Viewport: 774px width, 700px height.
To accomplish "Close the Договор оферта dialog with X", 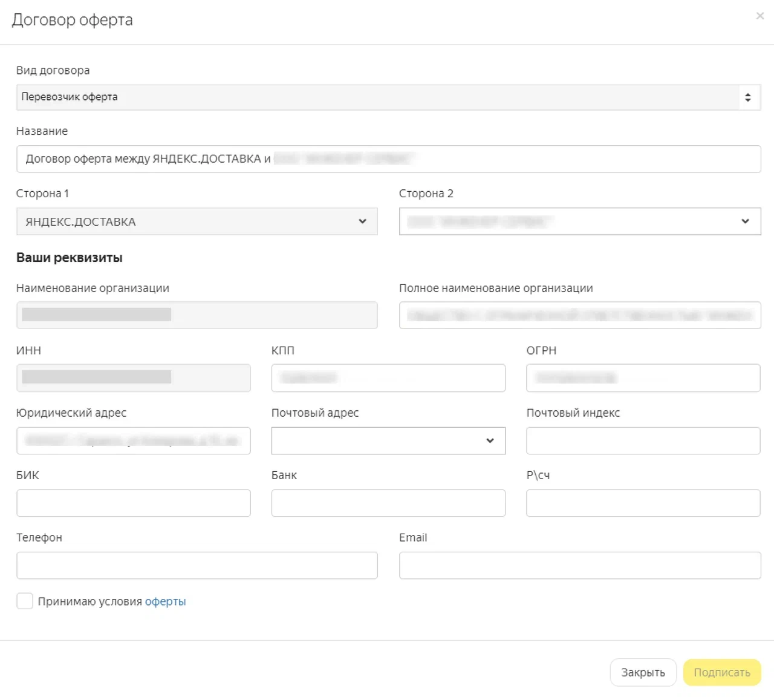I will pos(759,16).
